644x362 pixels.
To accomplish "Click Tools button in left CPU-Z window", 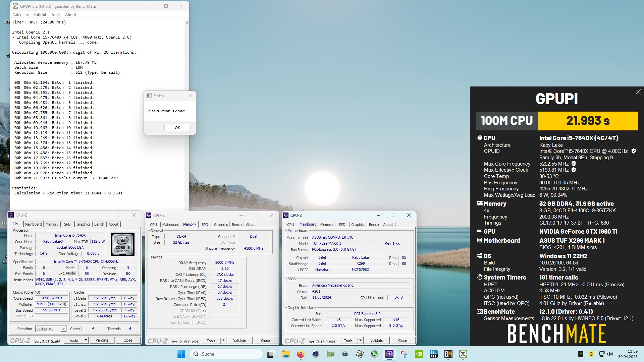I will click(73, 340).
